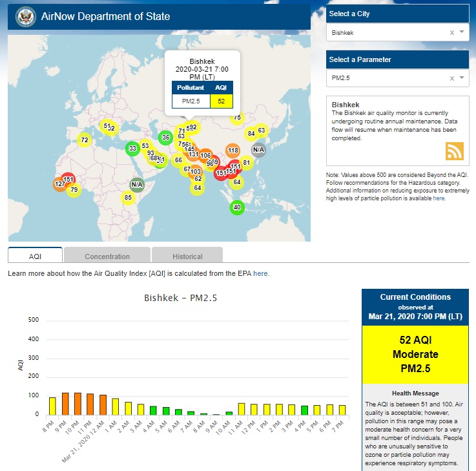
Task: Open the orange RSS feed icon
Action: pos(455,151)
